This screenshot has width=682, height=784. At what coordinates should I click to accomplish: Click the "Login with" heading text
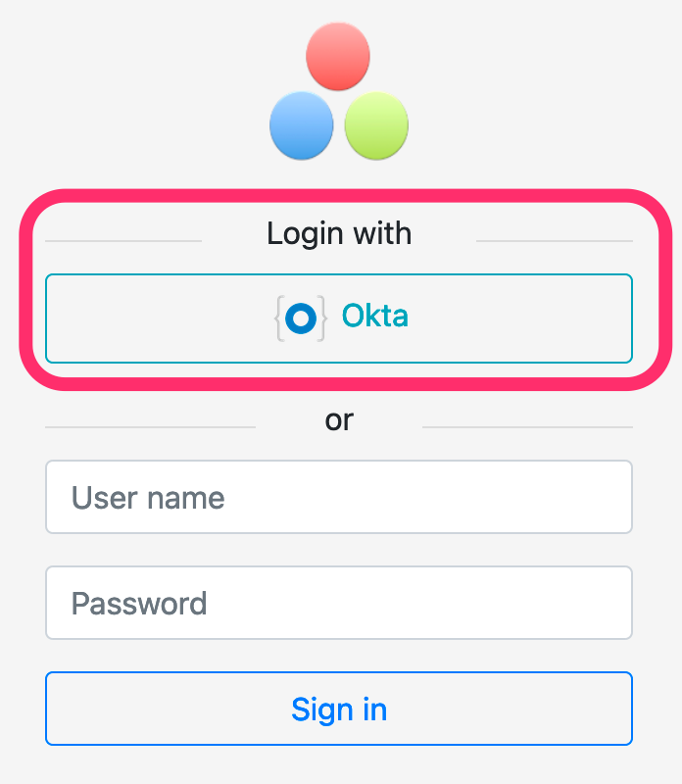339,234
